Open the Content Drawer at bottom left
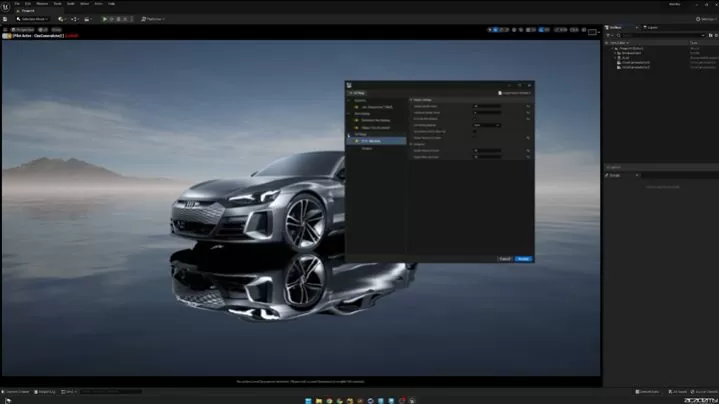Image resolution: width=719 pixels, height=404 pixels. click(17, 391)
